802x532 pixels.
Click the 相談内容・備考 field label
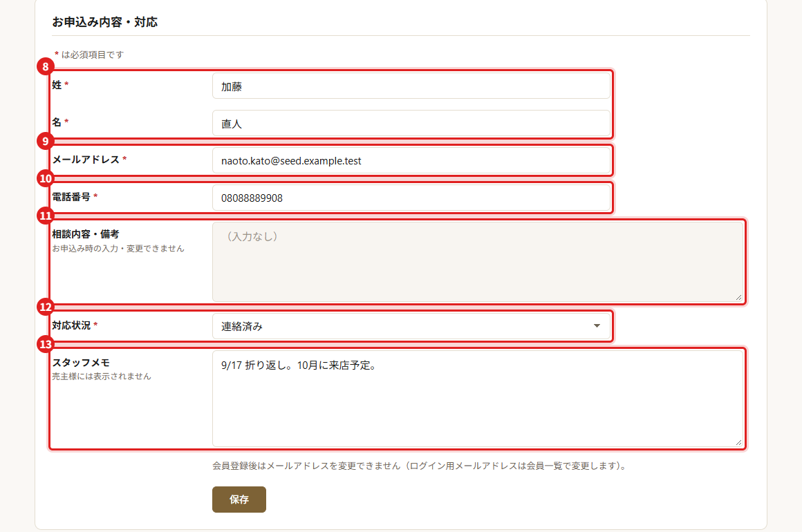[86, 234]
